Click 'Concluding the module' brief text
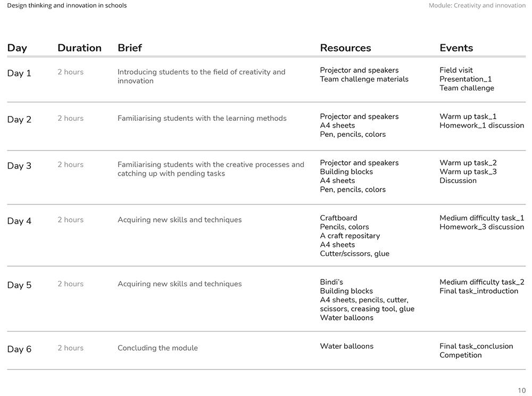532x396 pixels. (x=157, y=348)
